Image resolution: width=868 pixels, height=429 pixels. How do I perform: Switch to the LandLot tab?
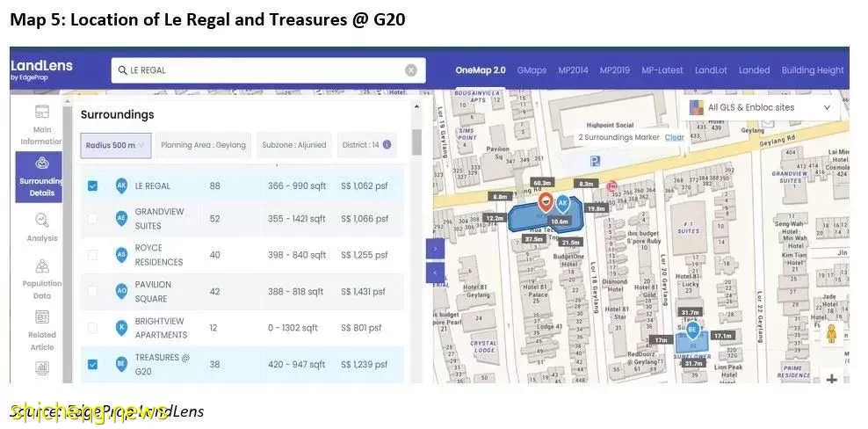(x=711, y=70)
